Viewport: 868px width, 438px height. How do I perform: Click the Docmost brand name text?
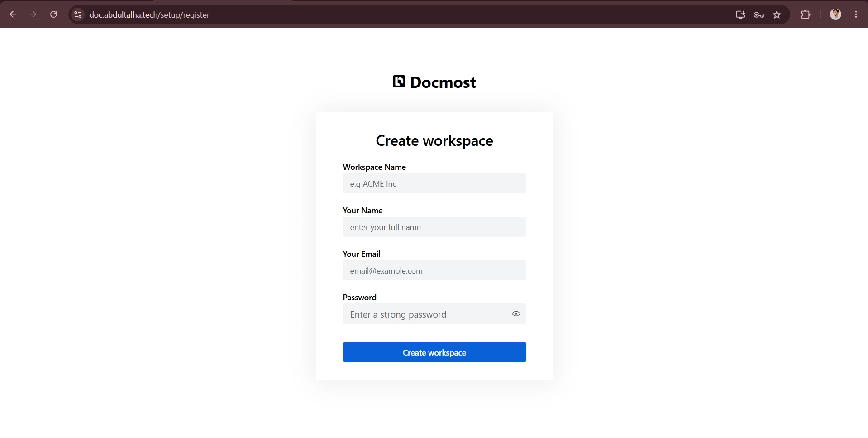click(443, 82)
